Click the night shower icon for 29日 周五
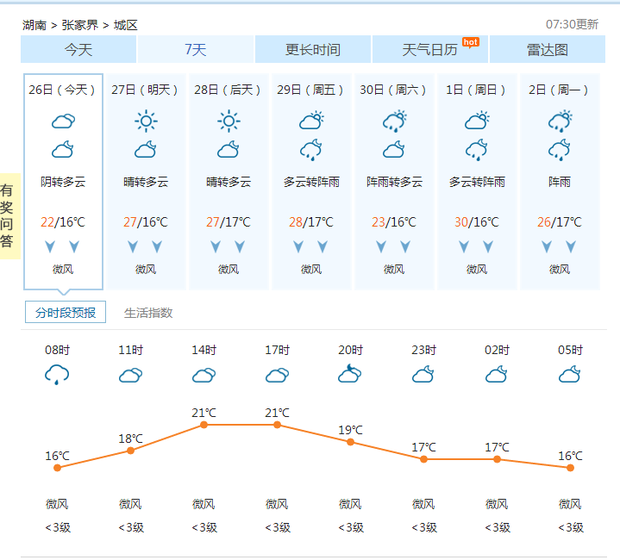This screenshot has height=560, width=620. pos(311,150)
